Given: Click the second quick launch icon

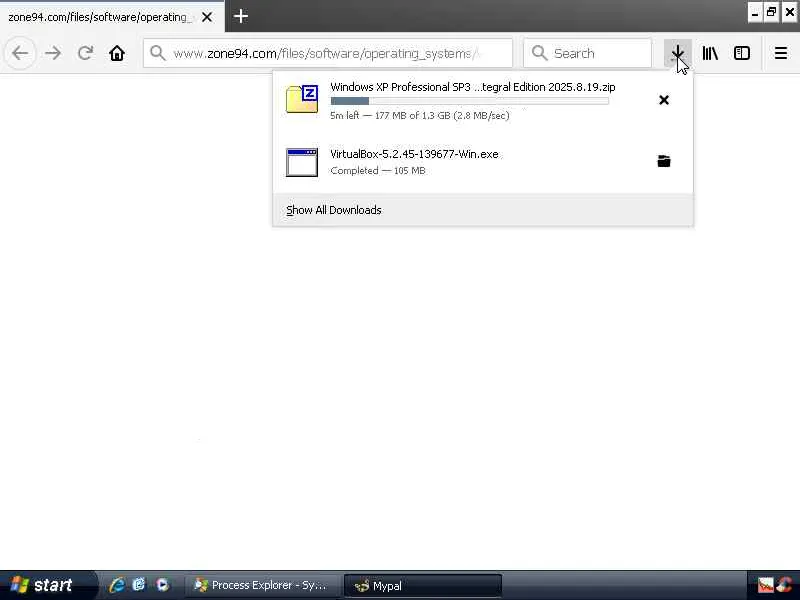Looking at the screenshot, I should click(139, 585).
